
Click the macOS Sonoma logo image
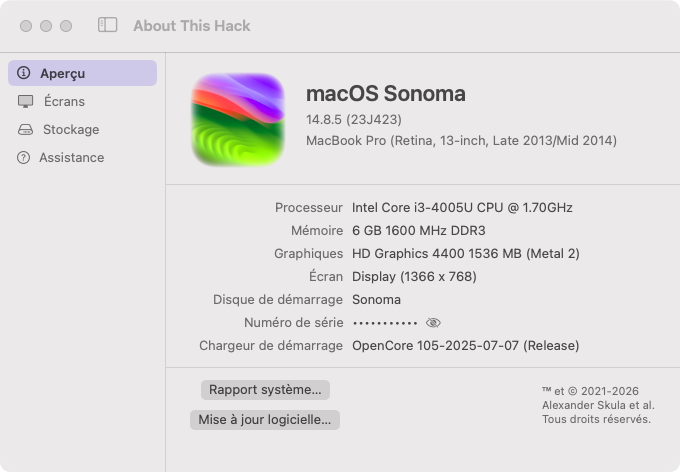tap(238, 119)
